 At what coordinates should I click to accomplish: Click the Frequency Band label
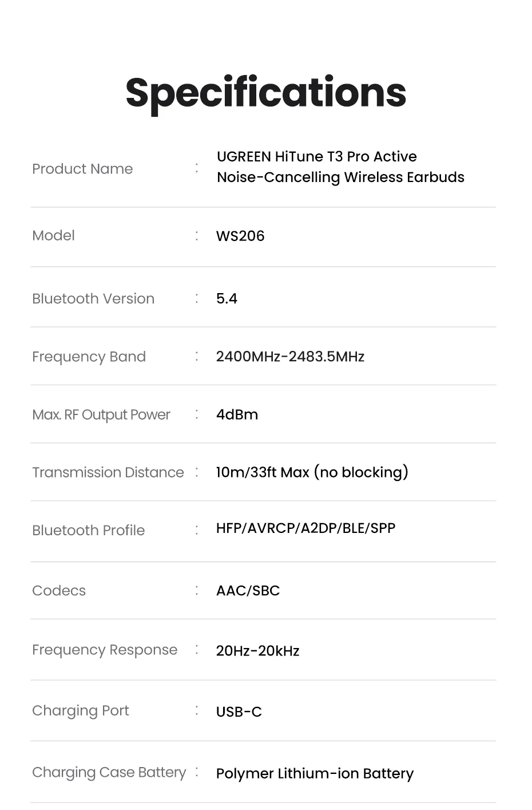coord(89,357)
